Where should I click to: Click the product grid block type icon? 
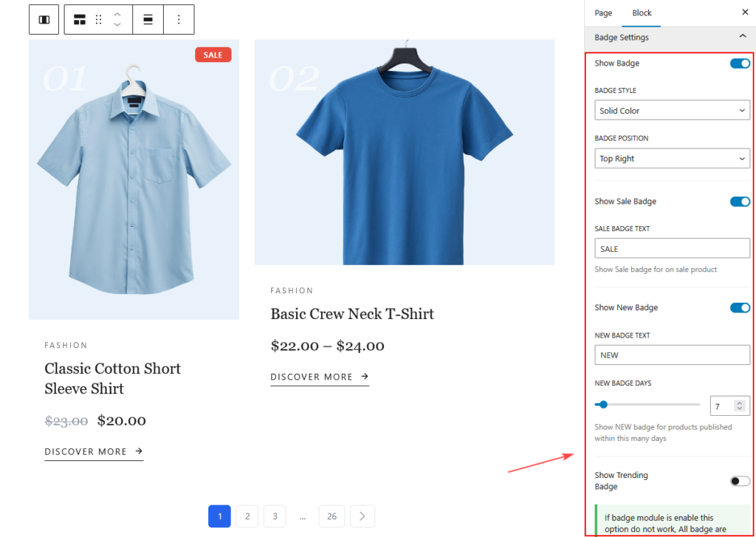(80, 20)
